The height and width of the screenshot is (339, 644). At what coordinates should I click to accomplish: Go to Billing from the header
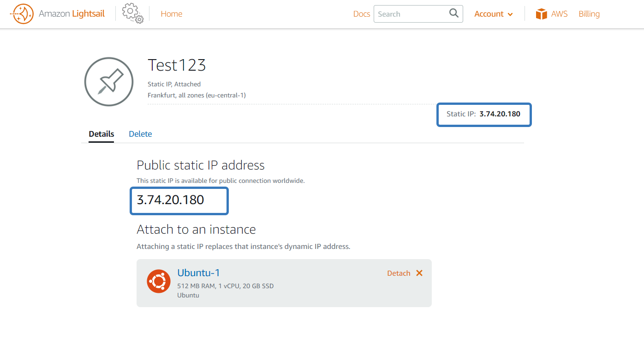[x=589, y=14]
